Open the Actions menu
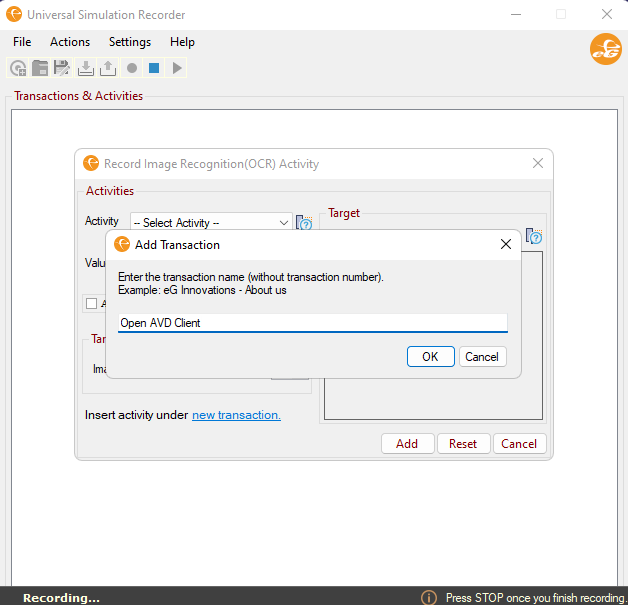This screenshot has height=605, width=628. (x=70, y=42)
